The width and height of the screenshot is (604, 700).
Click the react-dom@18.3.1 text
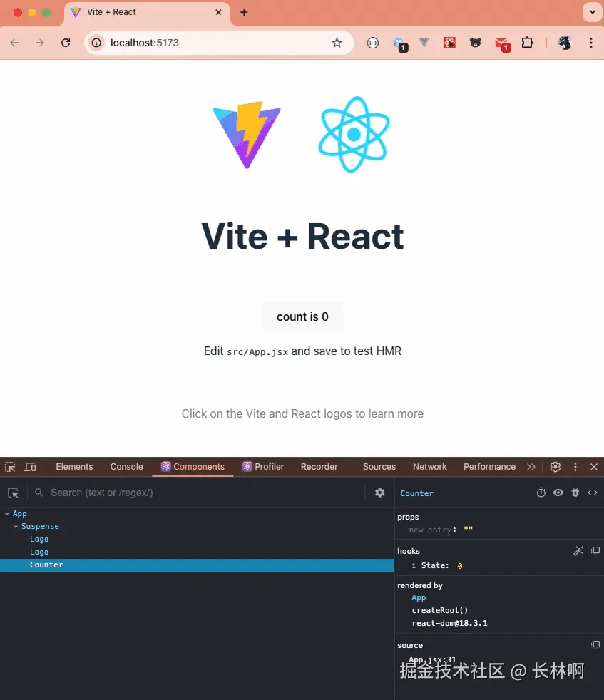449,623
